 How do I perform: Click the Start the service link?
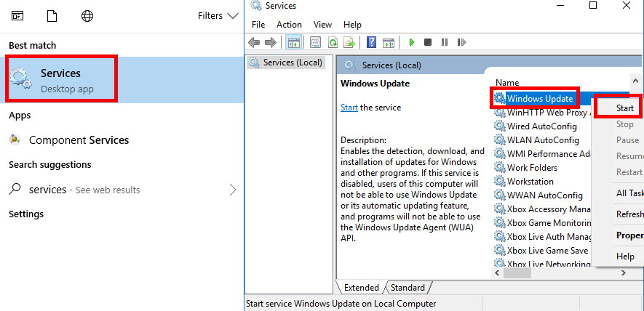pyautogui.click(x=349, y=108)
